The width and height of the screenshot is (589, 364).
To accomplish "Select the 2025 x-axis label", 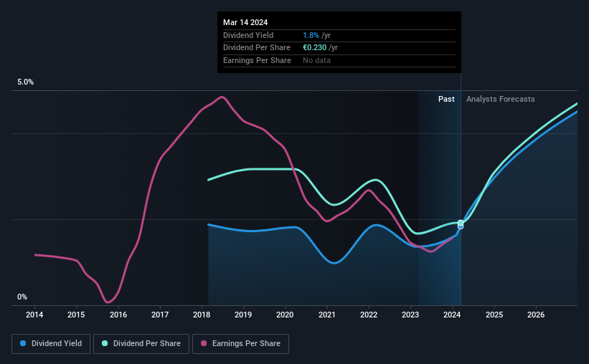I will 494,315.
